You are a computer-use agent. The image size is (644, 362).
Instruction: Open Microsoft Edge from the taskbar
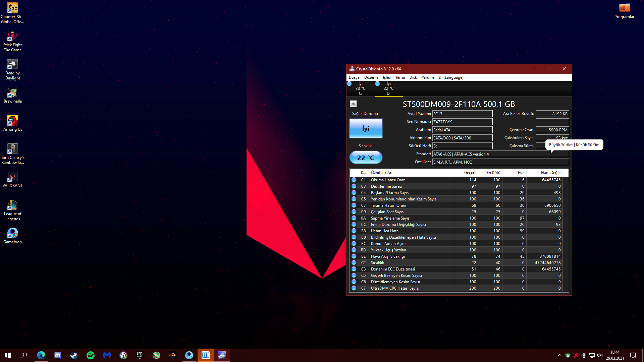coord(41,355)
